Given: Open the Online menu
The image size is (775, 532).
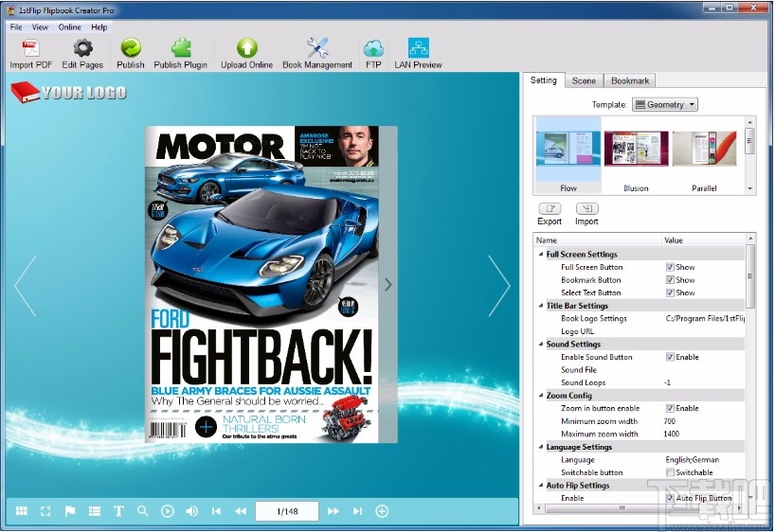Looking at the screenshot, I should 70,27.
